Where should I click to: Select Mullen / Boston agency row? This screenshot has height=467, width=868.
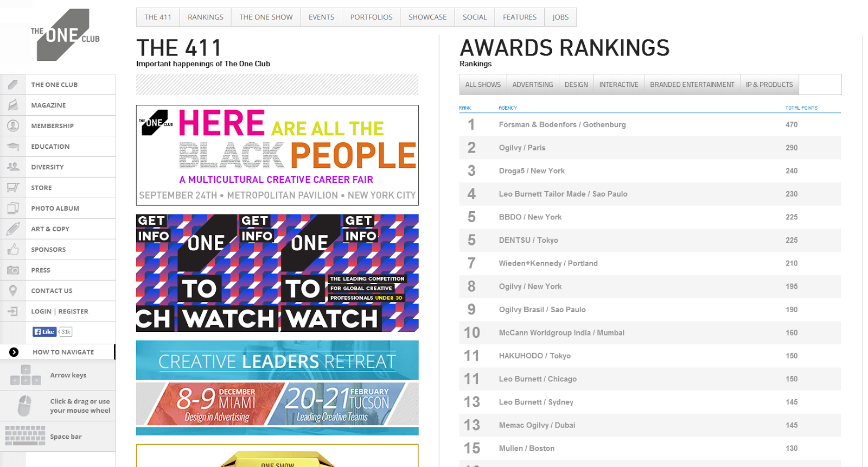pos(650,449)
